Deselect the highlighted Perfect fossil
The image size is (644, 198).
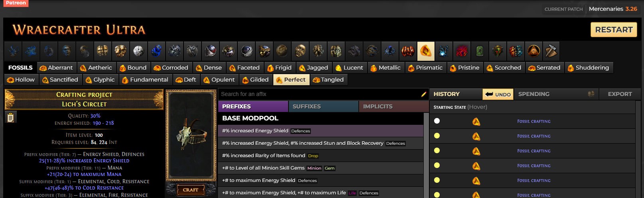pos(291,80)
